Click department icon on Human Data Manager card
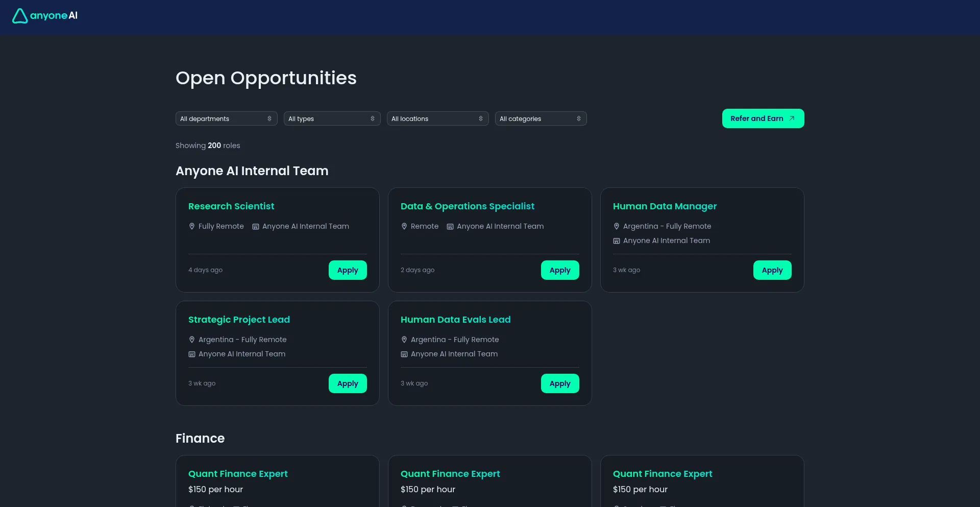The image size is (980, 507). pos(617,241)
